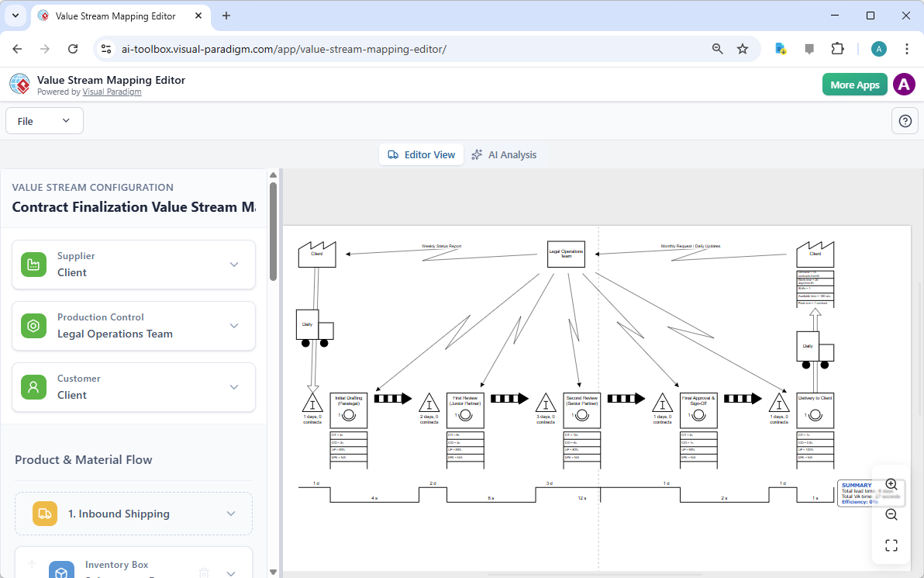Expand the Supplier Client section
The image size is (924, 578).
point(234,264)
